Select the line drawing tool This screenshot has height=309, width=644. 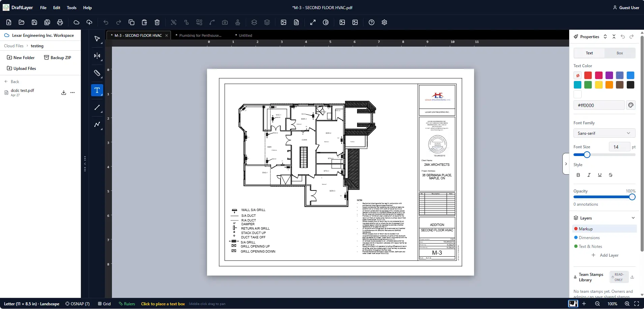[x=97, y=107]
